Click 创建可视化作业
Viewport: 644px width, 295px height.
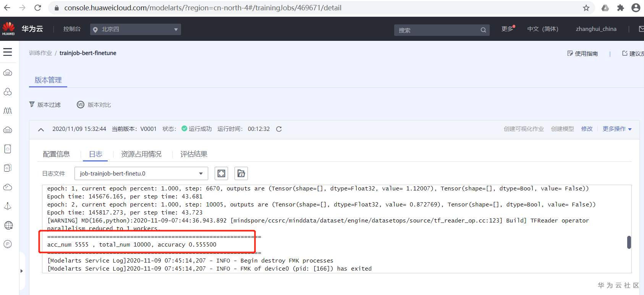524,129
